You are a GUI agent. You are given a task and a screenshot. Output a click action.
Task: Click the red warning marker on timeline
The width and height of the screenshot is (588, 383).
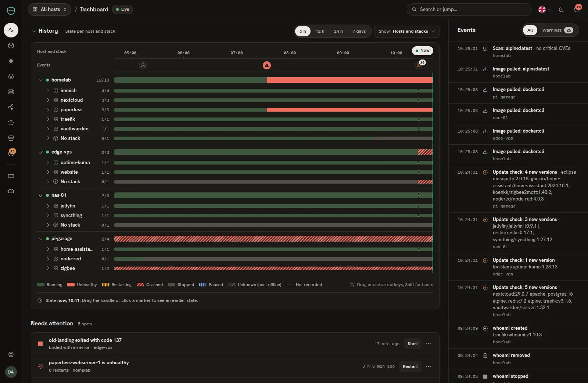pyautogui.click(x=267, y=65)
